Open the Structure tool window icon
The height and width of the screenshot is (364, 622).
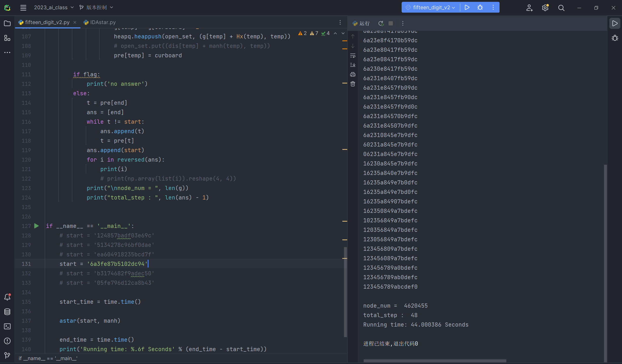pyautogui.click(x=7, y=38)
